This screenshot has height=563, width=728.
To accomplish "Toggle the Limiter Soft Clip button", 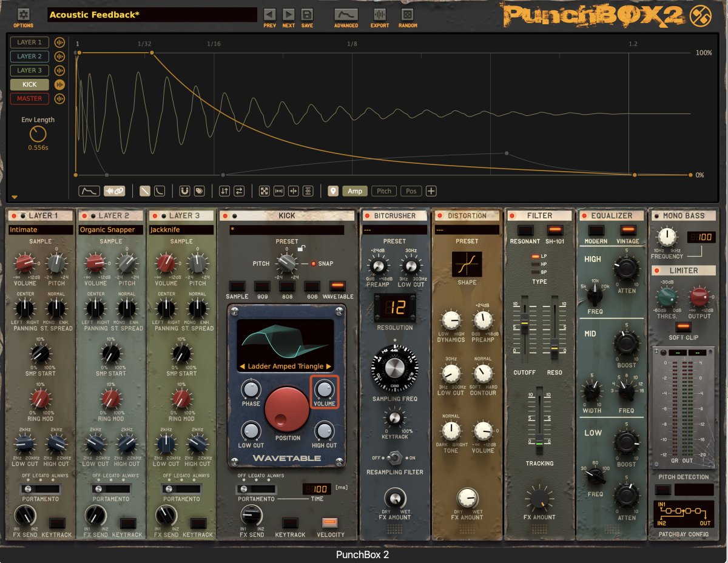I will [x=683, y=328].
